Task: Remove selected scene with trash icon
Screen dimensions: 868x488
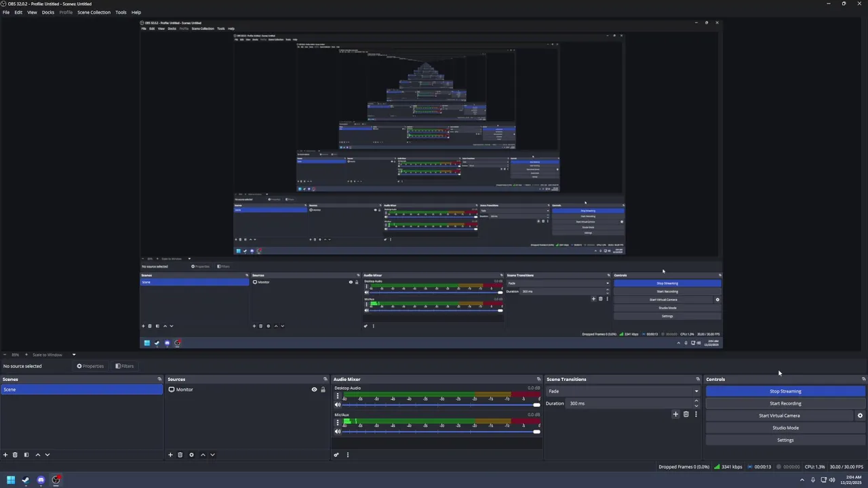Action: point(15,455)
